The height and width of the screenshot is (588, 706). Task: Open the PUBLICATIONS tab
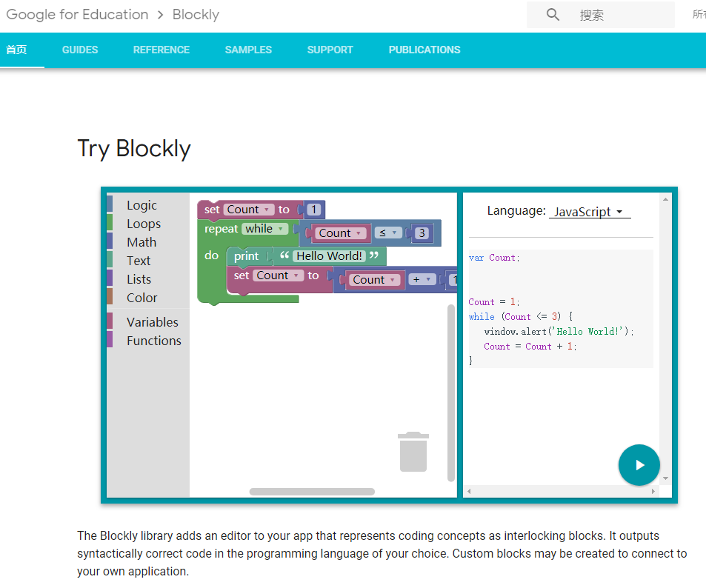click(x=424, y=50)
